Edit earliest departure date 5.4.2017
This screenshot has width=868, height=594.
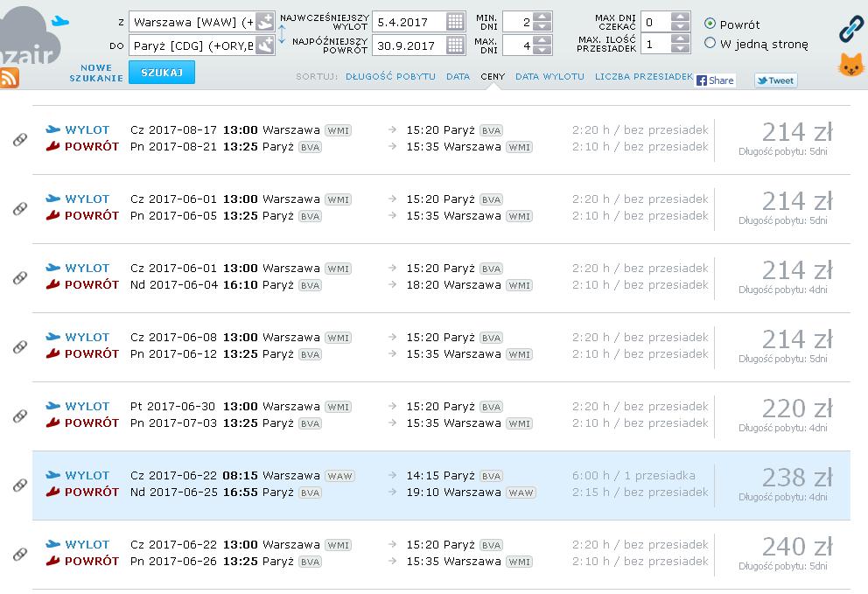tap(409, 22)
